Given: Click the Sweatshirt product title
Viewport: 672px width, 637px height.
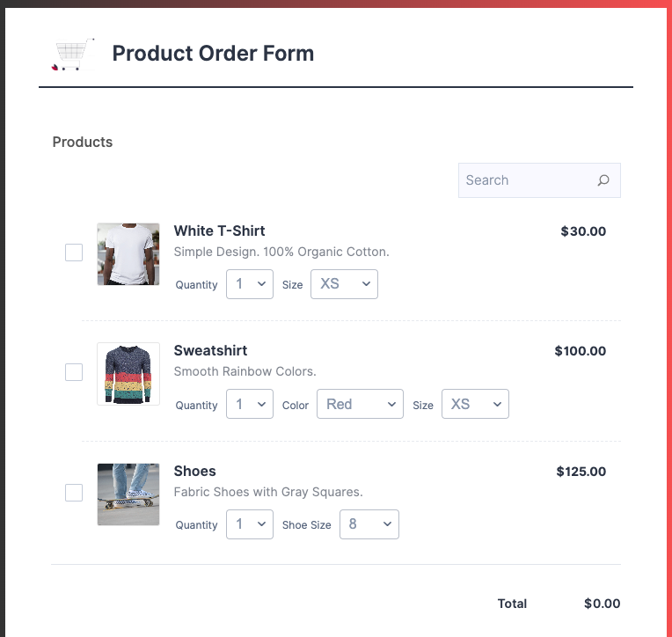Looking at the screenshot, I should tap(210, 350).
